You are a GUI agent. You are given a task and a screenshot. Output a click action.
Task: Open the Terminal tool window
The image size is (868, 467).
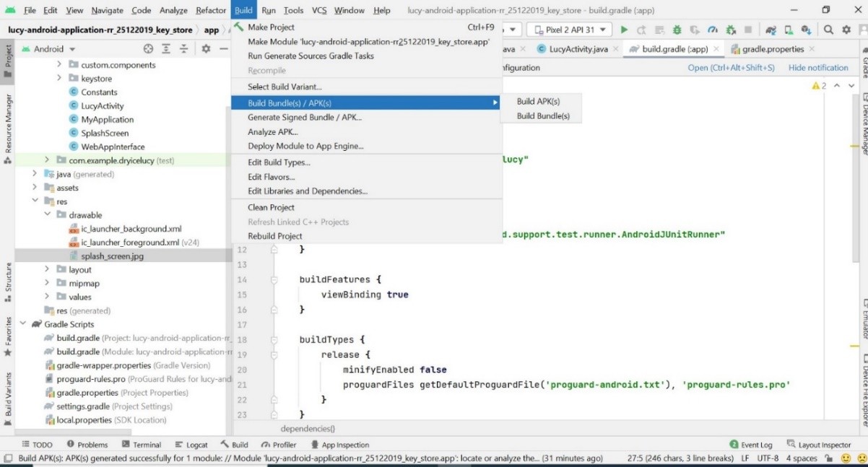click(x=141, y=445)
